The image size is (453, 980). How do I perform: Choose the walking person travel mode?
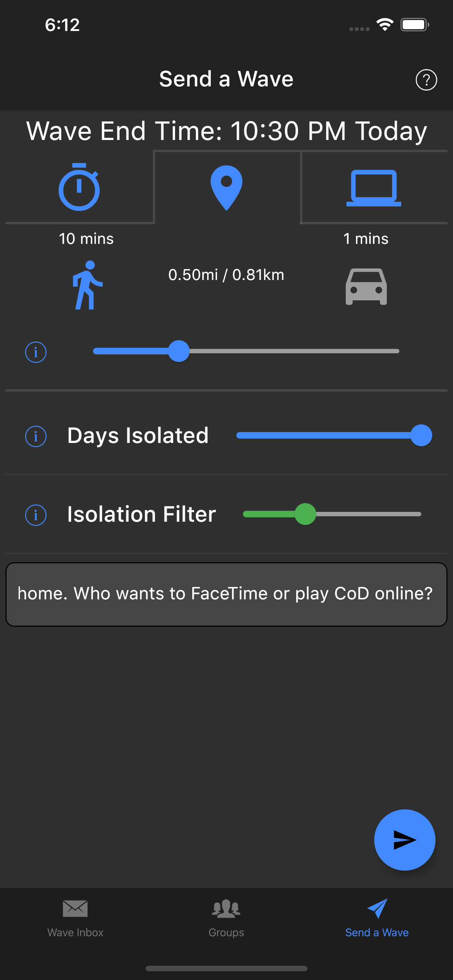click(x=88, y=285)
